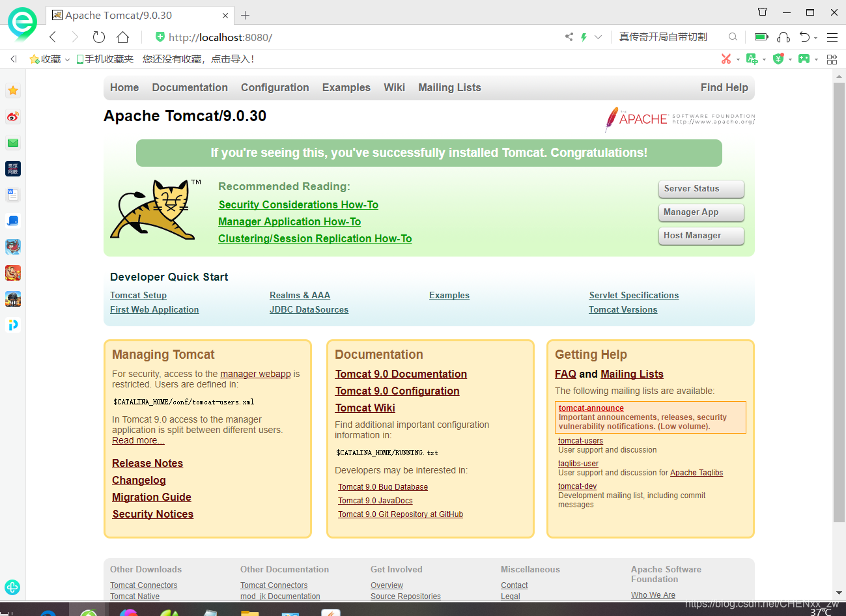Open Manager Application How-To link

pos(290,222)
